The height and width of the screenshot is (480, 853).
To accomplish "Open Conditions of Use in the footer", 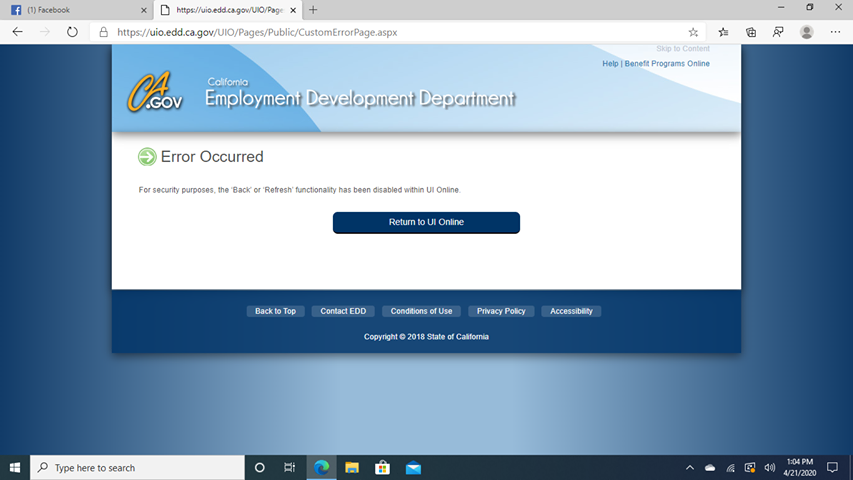I will (421, 311).
